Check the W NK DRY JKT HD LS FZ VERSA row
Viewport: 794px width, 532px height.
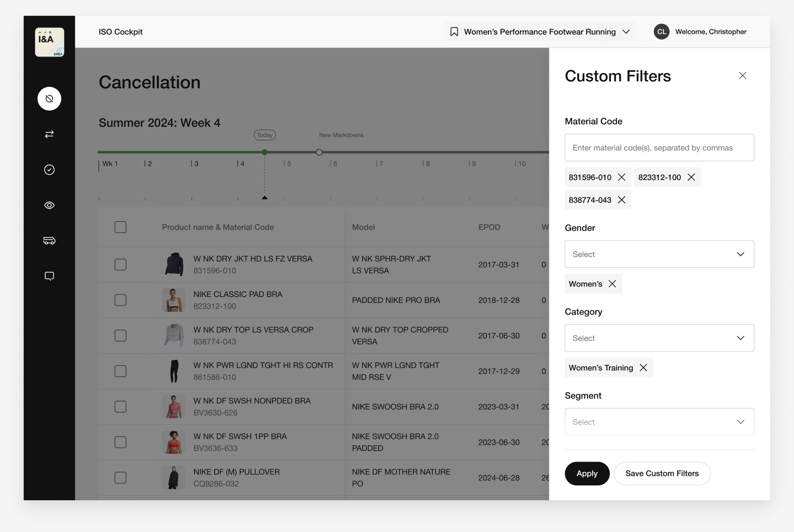(x=121, y=265)
